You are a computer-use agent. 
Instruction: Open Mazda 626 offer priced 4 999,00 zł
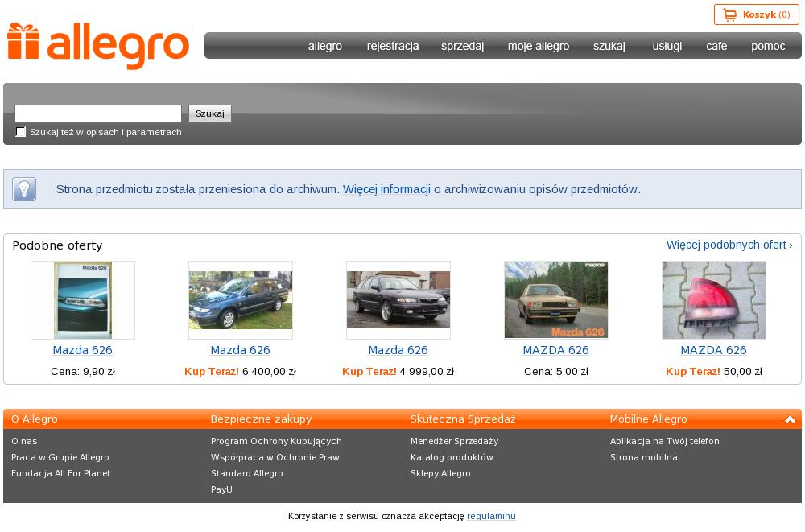(x=398, y=350)
